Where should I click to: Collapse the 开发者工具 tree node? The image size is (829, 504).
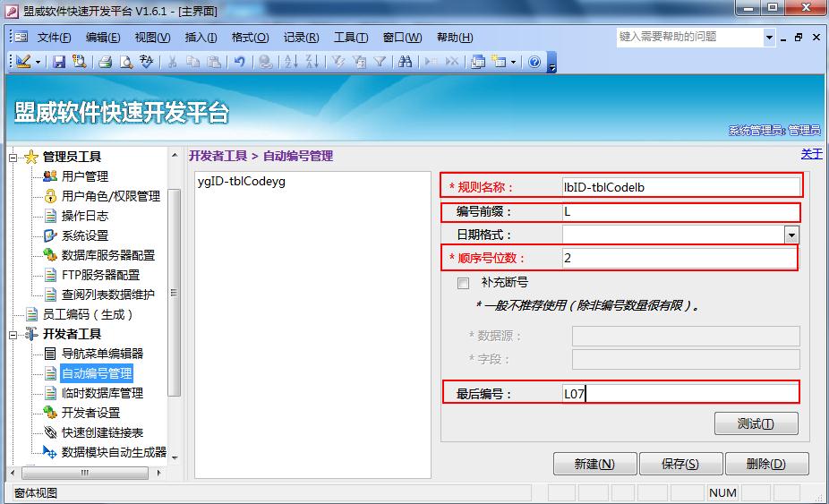tap(13, 334)
